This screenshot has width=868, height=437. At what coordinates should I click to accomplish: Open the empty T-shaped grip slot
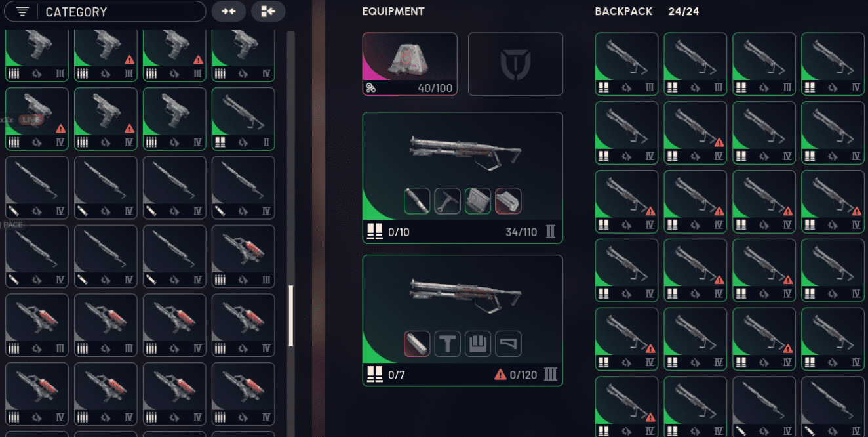(447, 344)
